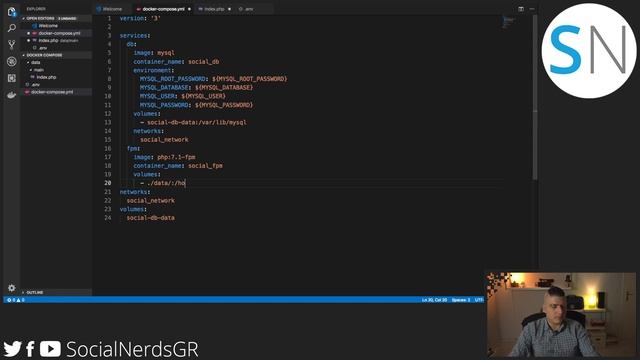Click the code minimap preview
Screen dimensions: 640x360
509,23
